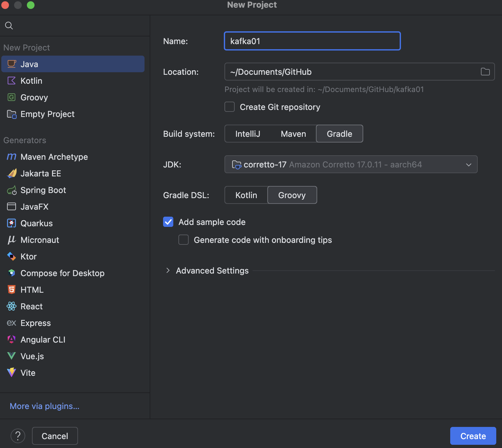Open the React generator
The width and height of the screenshot is (502, 448).
[x=73, y=306]
